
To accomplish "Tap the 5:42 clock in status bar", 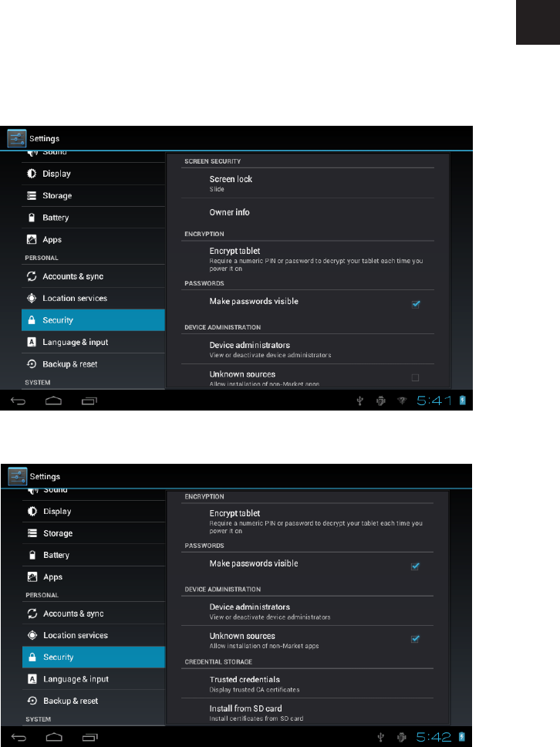I will [433, 737].
